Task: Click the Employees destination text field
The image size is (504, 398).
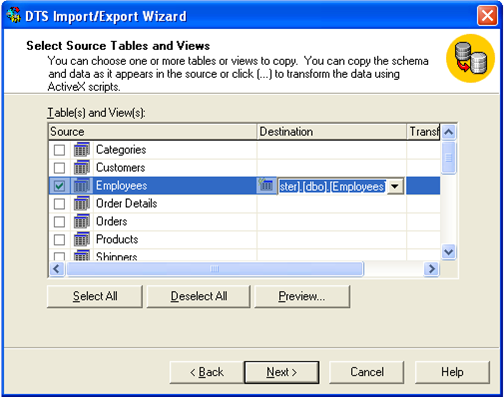Action: 332,186
